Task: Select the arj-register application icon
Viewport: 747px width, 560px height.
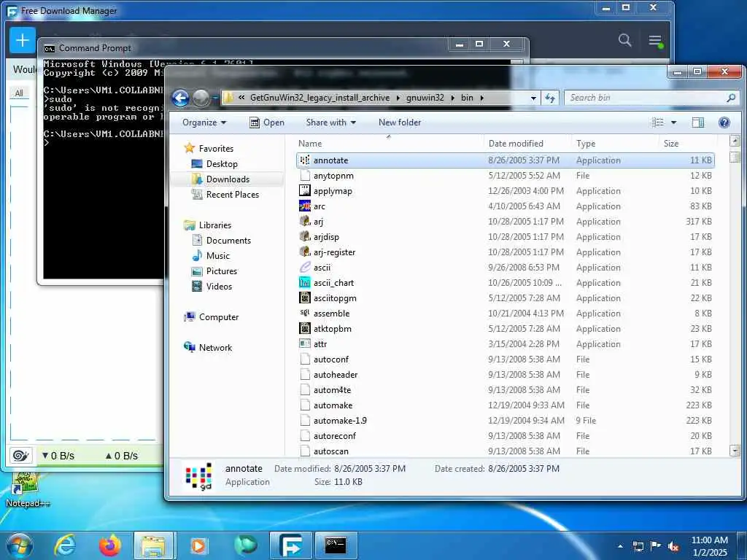Action: pos(305,252)
